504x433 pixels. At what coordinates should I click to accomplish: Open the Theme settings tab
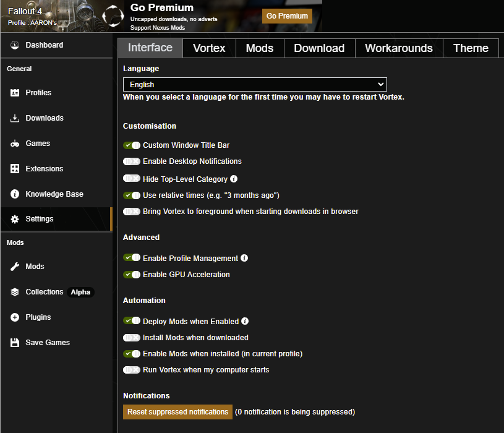point(471,48)
